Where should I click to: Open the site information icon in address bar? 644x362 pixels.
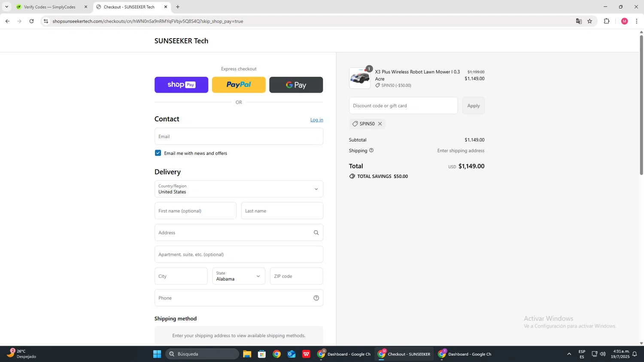tap(46, 21)
